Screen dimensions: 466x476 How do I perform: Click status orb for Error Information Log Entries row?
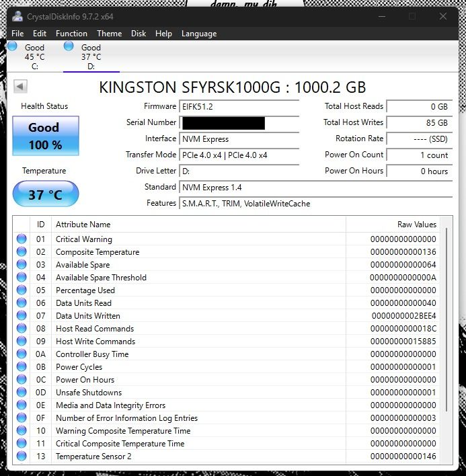tap(22, 418)
